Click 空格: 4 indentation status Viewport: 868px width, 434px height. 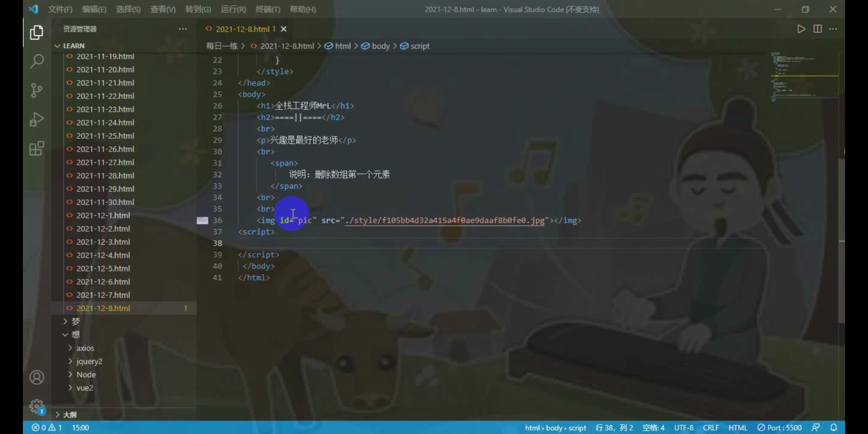pos(653,428)
